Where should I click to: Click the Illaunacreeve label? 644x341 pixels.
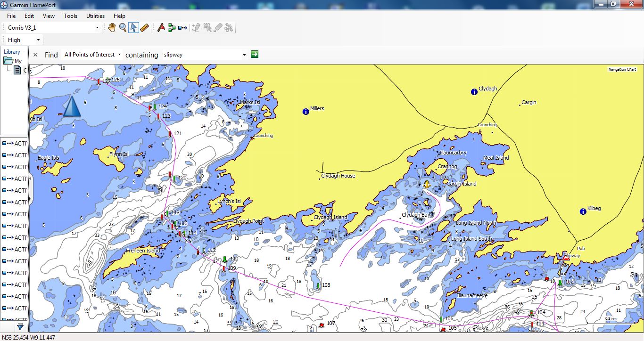(472, 295)
